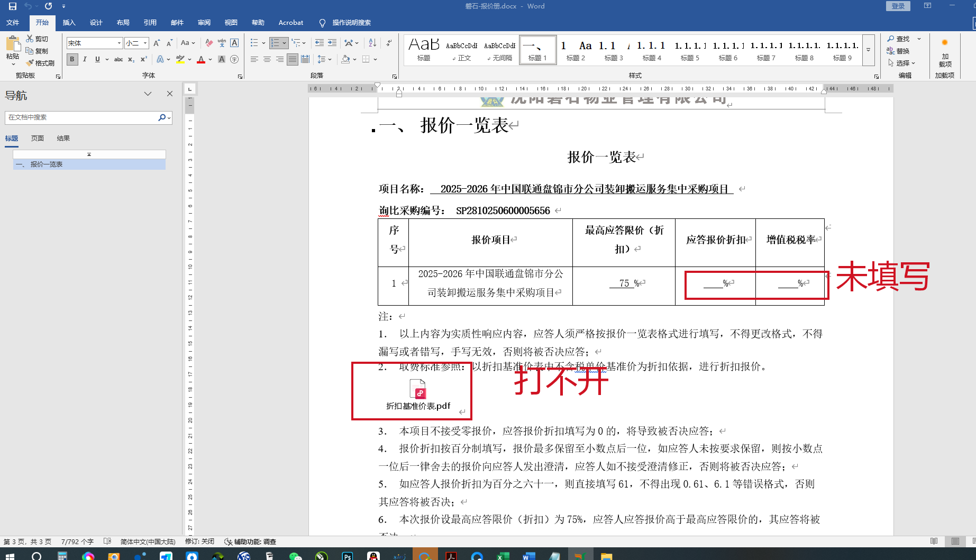
Task: Click the Redo button in the title bar
Action: pyautogui.click(x=48, y=6)
